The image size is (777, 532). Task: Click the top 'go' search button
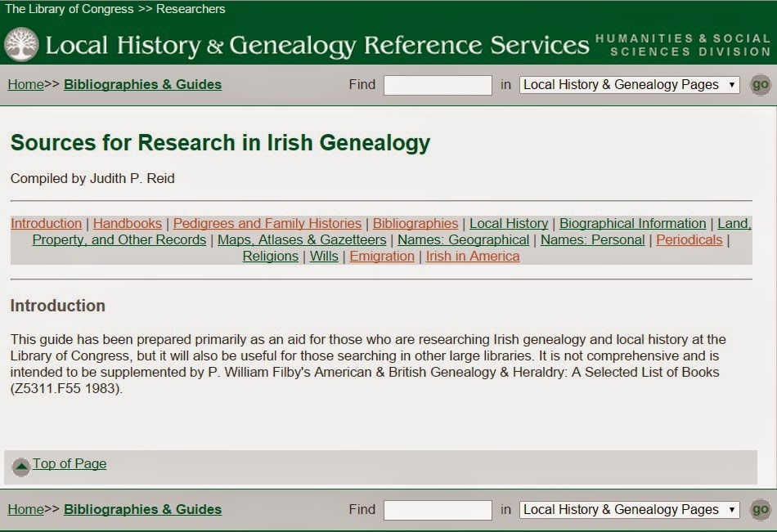(760, 85)
